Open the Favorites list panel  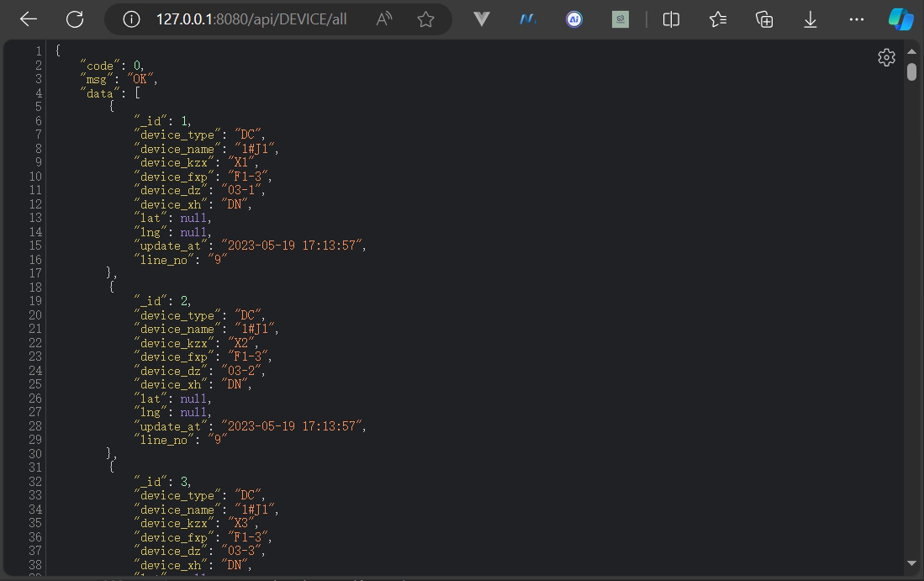coord(718,19)
